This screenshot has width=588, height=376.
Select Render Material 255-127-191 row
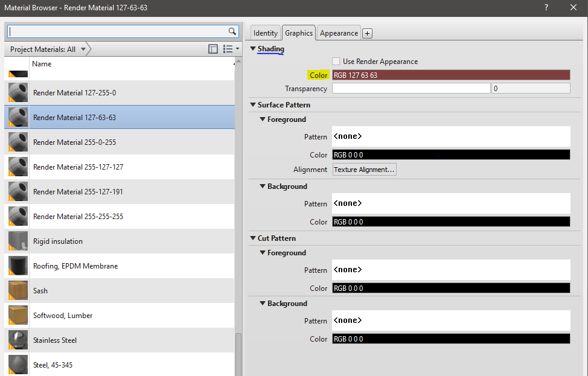pyautogui.click(x=120, y=191)
